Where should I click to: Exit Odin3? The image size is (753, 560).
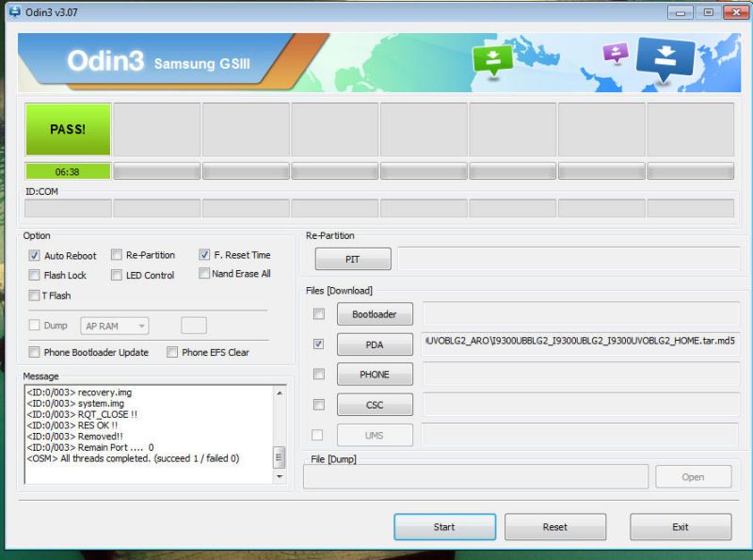point(681,527)
